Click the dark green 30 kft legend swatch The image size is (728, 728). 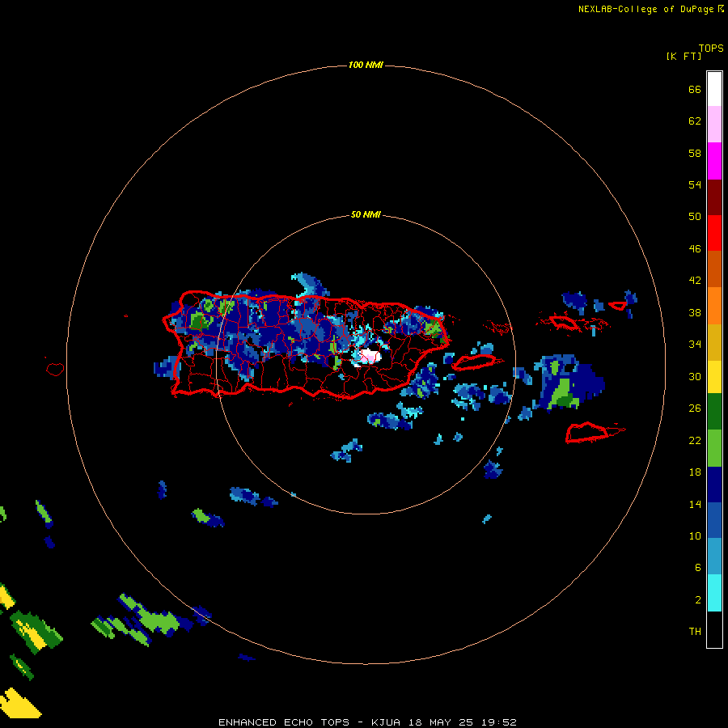tap(714, 412)
